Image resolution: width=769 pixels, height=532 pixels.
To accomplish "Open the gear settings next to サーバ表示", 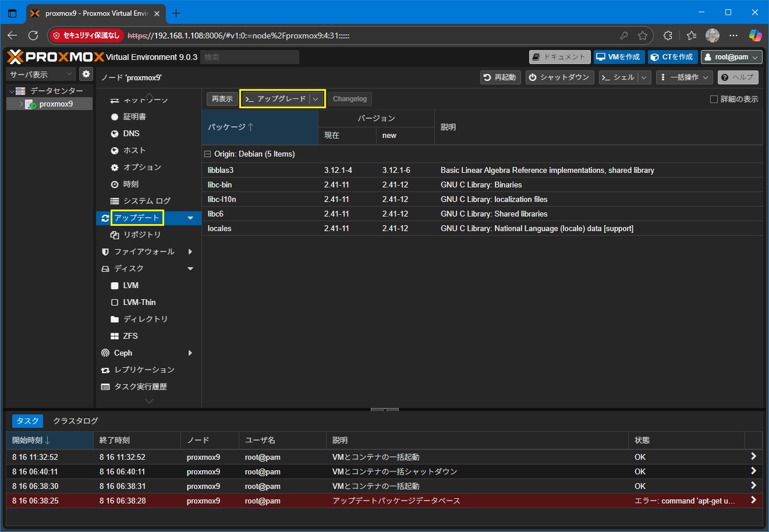I will click(86, 74).
